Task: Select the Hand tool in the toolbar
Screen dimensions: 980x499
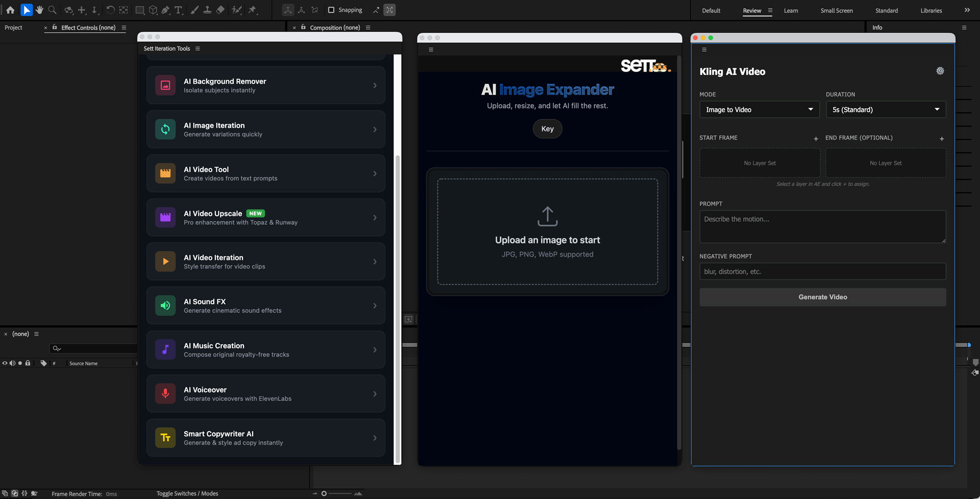Action: [39, 10]
